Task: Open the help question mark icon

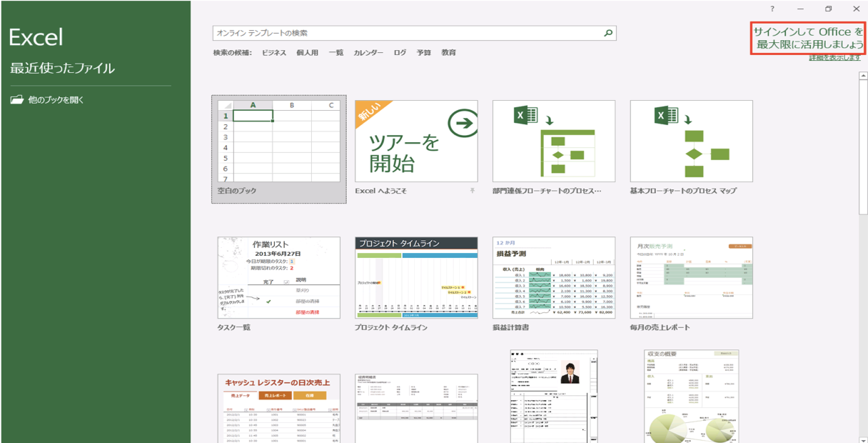Action: tap(772, 9)
